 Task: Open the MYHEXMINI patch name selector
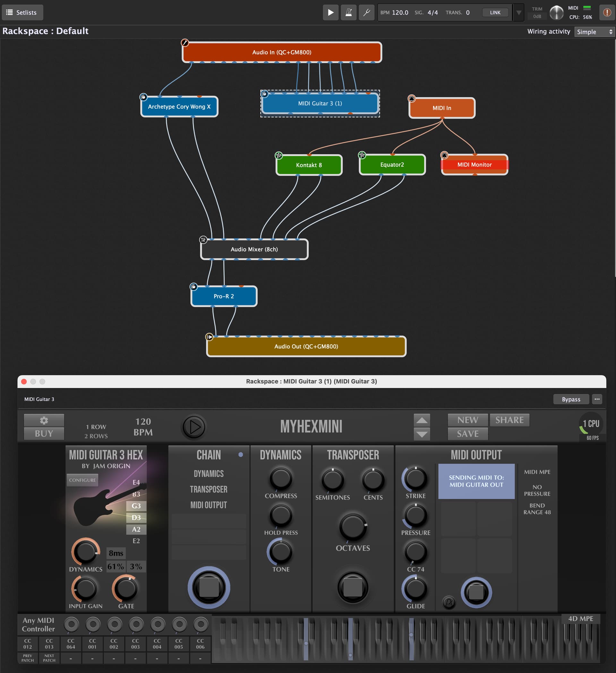[311, 427]
